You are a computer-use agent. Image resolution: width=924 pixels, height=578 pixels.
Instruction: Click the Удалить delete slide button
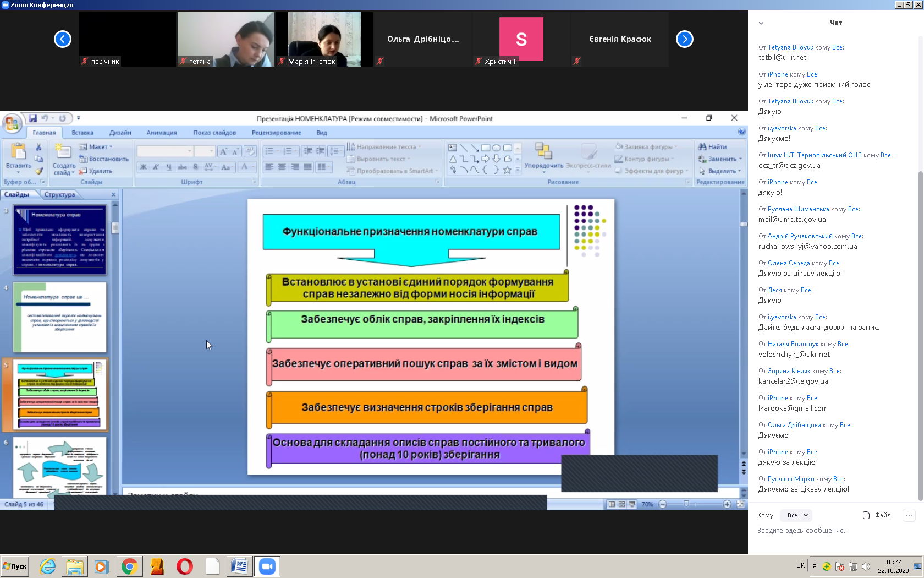(96, 171)
